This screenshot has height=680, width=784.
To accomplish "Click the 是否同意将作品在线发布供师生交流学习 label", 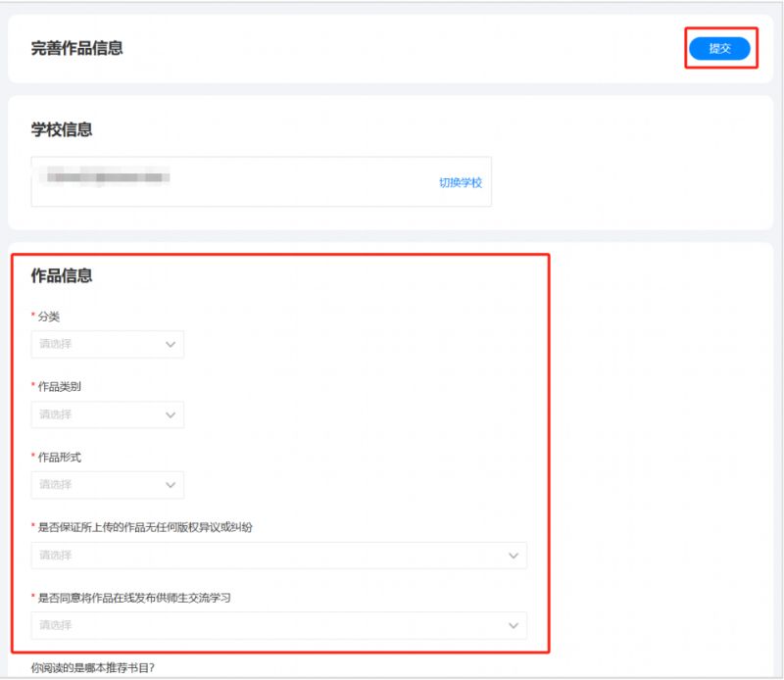I will pyautogui.click(x=134, y=598).
